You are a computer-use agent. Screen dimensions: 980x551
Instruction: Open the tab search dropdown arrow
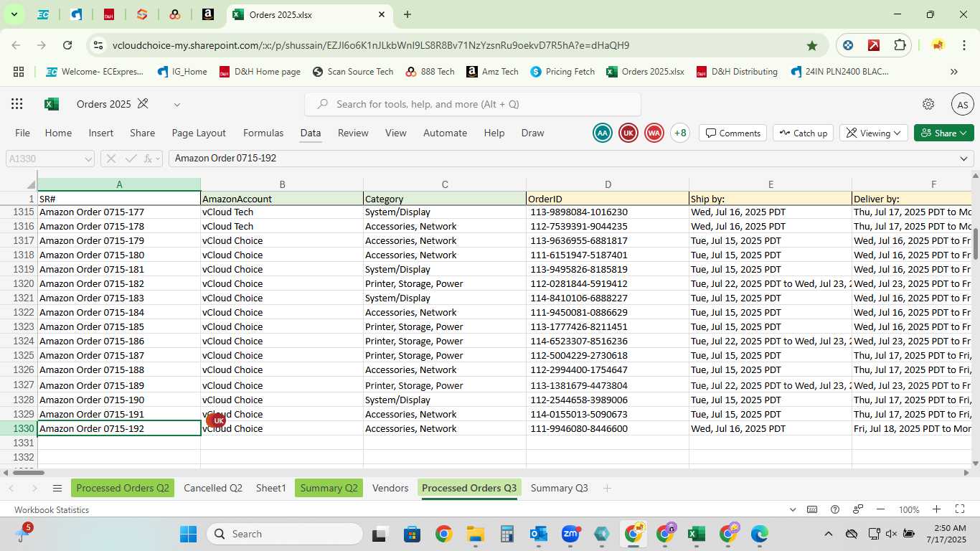pos(14,14)
